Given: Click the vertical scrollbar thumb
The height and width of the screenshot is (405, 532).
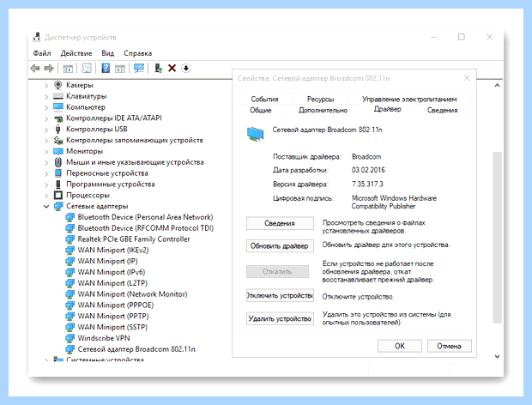Looking at the screenshot, I should [497, 238].
